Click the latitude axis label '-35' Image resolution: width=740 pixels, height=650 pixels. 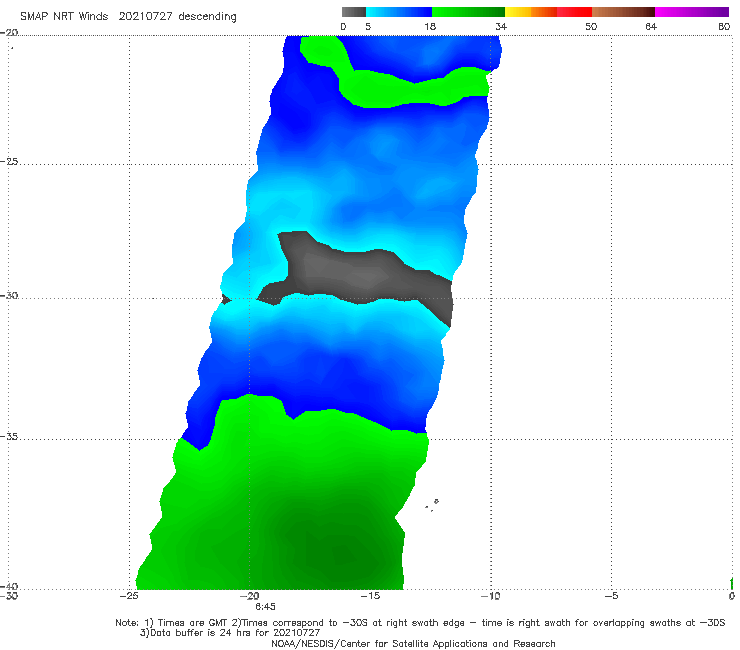click(x=9, y=436)
